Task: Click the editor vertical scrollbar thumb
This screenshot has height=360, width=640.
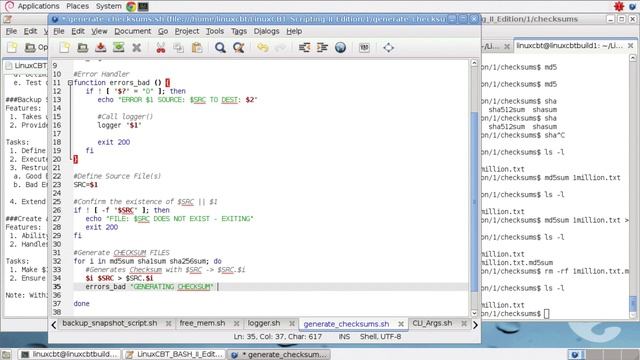Action: pos(474,202)
